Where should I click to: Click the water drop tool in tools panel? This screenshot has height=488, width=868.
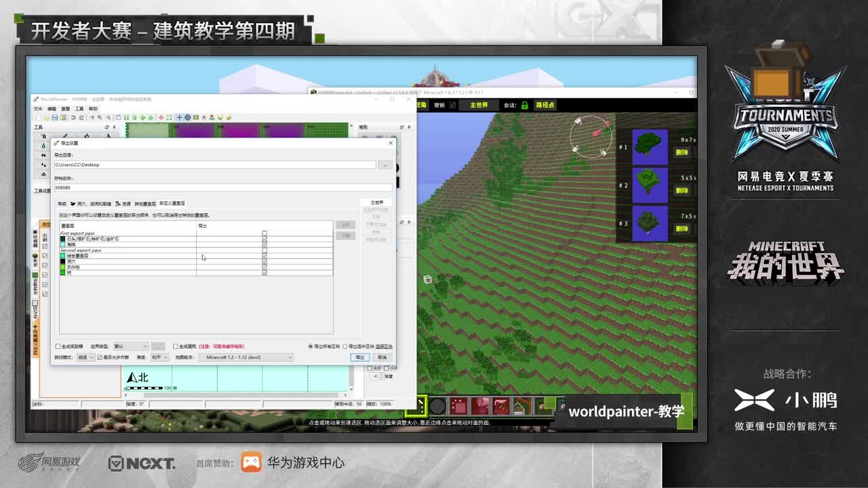[x=43, y=146]
